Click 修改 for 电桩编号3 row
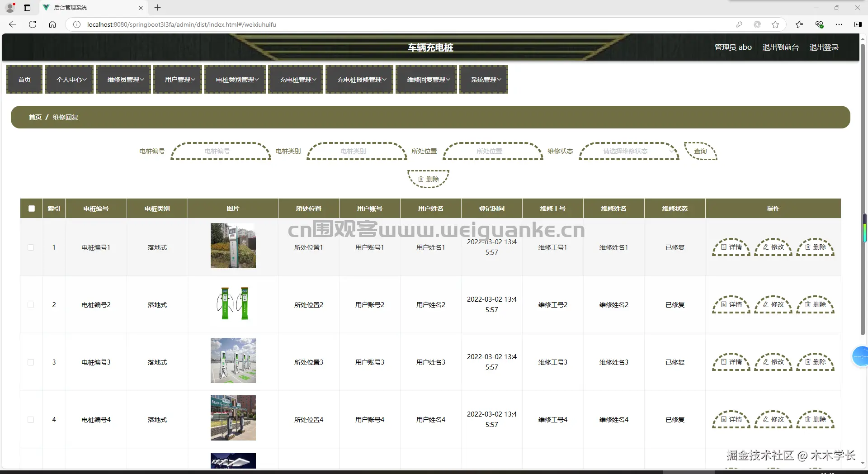The image size is (868, 474). pos(773,362)
